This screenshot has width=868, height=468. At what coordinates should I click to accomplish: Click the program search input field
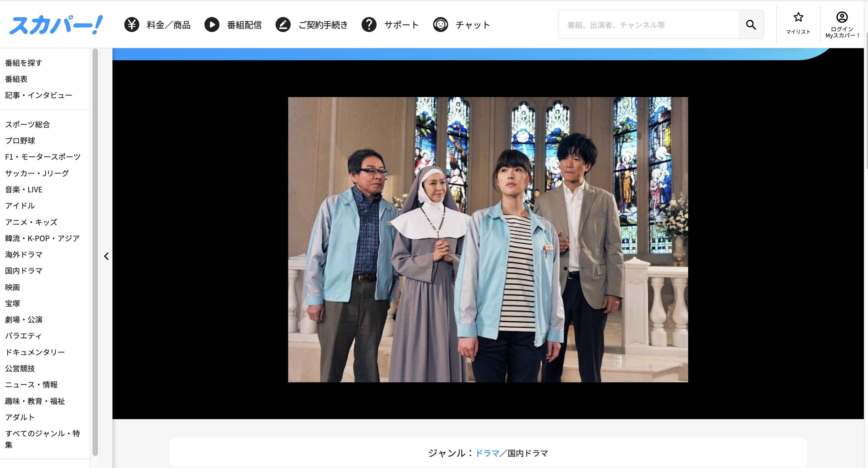(648, 25)
